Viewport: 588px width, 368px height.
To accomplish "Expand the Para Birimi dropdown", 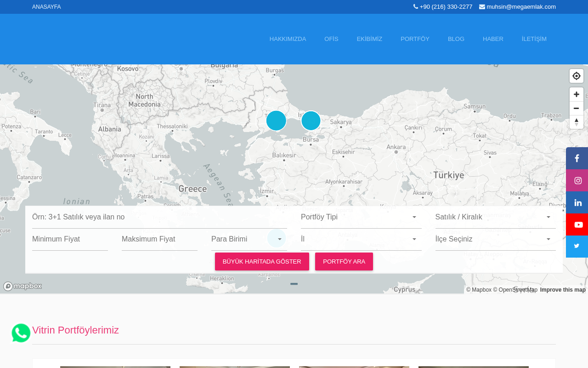I will click(x=249, y=239).
